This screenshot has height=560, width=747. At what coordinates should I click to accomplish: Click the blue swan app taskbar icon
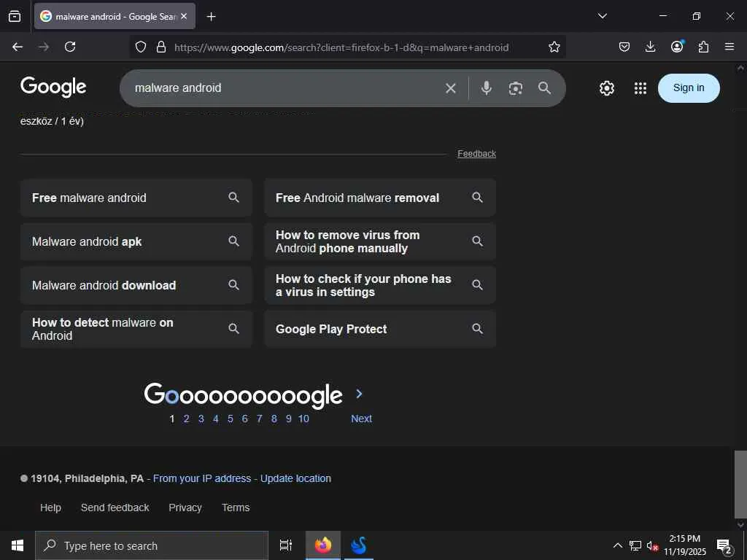point(358,545)
